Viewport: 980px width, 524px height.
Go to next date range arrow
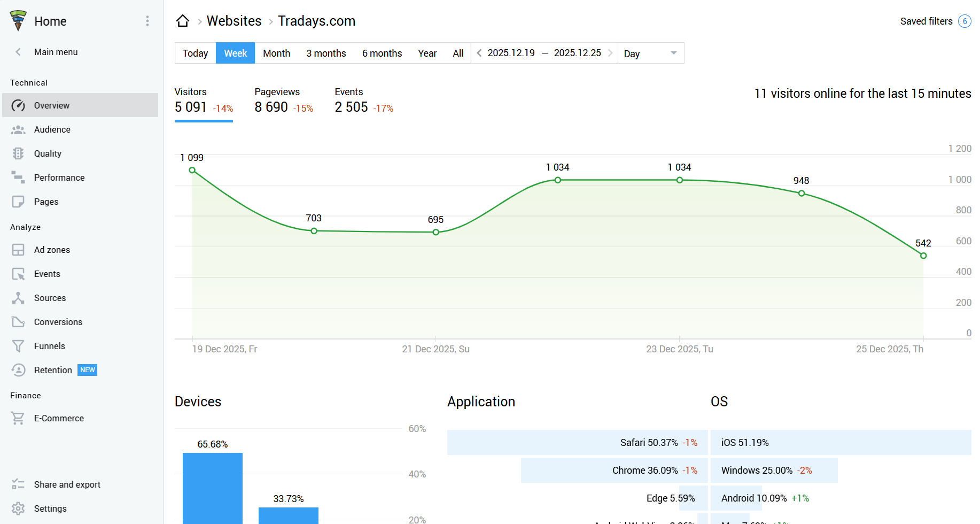[610, 53]
